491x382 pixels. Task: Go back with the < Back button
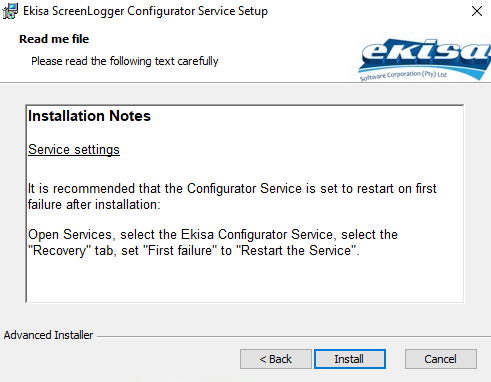(276, 359)
